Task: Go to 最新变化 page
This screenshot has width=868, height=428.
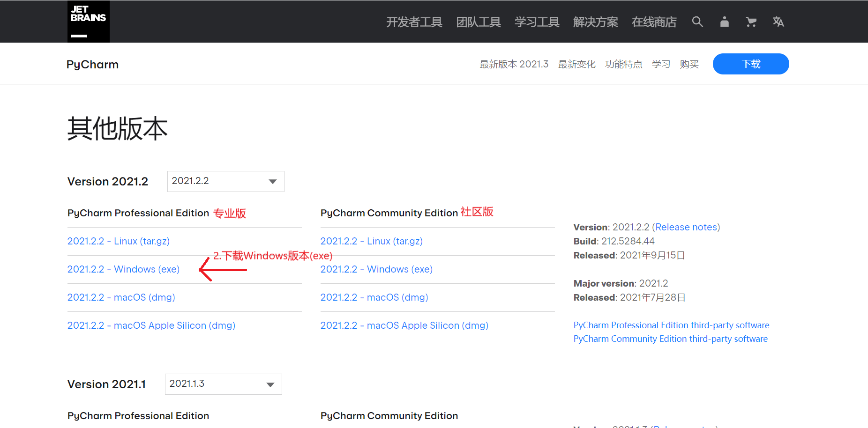Action: pos(577,64)
